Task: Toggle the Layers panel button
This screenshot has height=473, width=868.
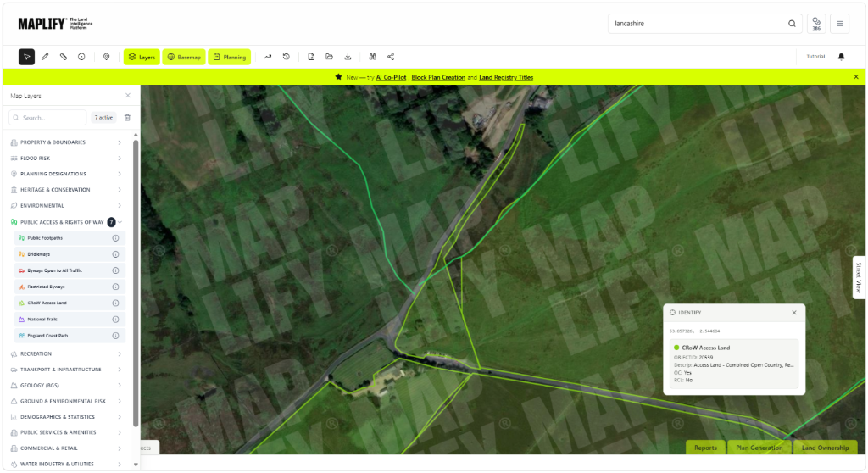Action: (x=142, y=57)
